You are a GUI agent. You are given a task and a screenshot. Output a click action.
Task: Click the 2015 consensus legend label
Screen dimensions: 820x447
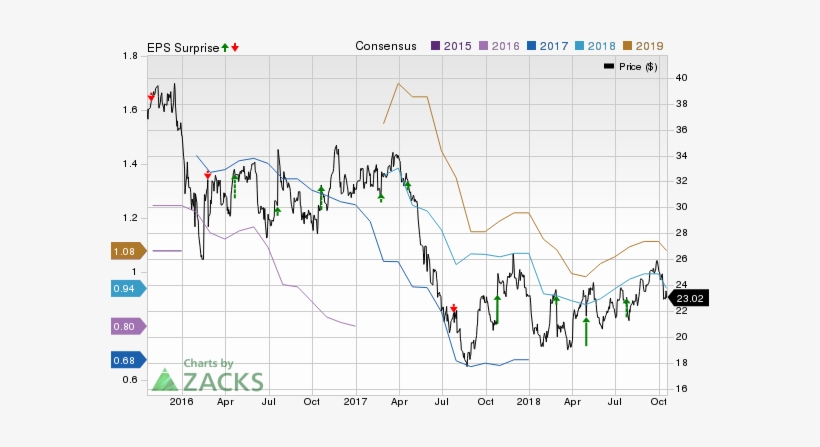point(458,46)
